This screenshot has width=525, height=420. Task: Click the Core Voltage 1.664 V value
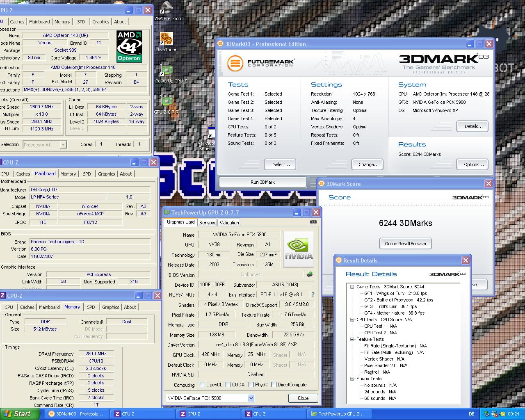(x=94, y=58)
